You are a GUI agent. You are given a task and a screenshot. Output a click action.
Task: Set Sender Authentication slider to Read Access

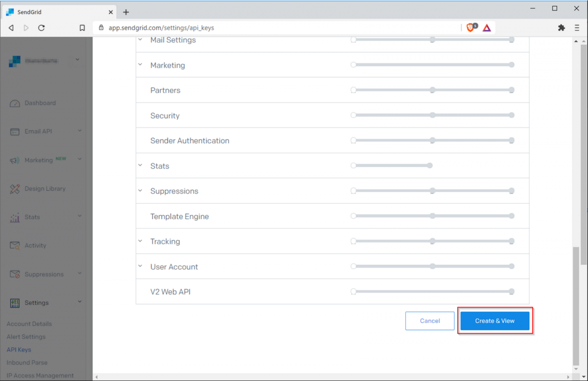point(432,140)
